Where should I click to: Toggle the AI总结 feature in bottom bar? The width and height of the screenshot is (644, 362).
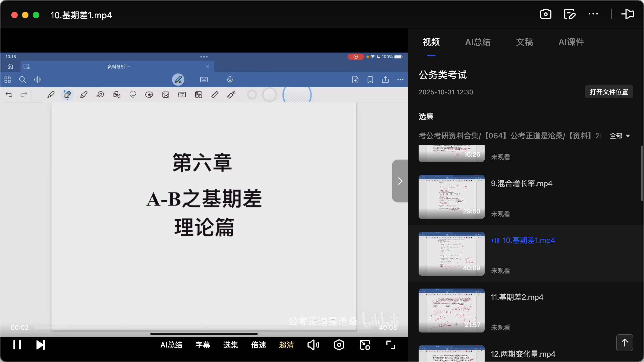[x=171, y=345]
